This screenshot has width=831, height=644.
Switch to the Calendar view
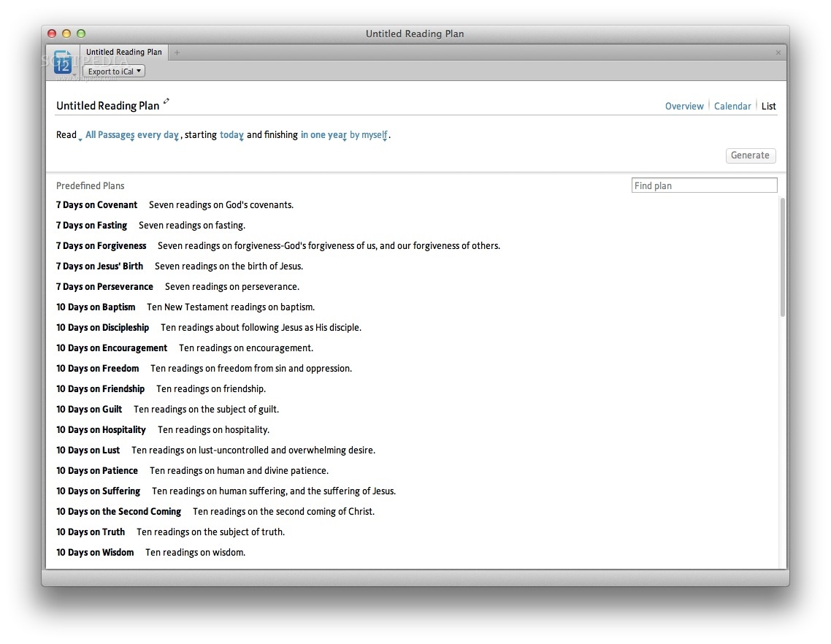click(732, 105)
